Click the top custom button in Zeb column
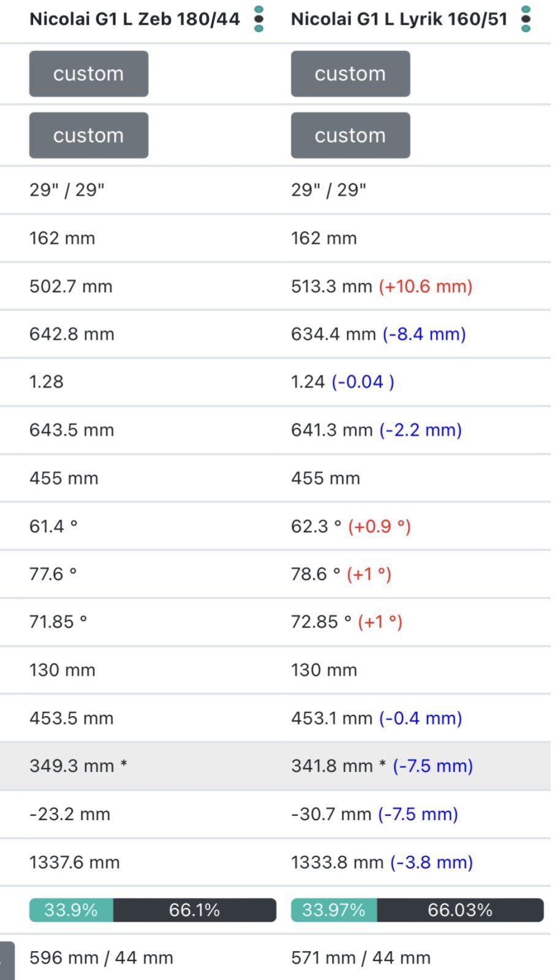 point(89,73)
